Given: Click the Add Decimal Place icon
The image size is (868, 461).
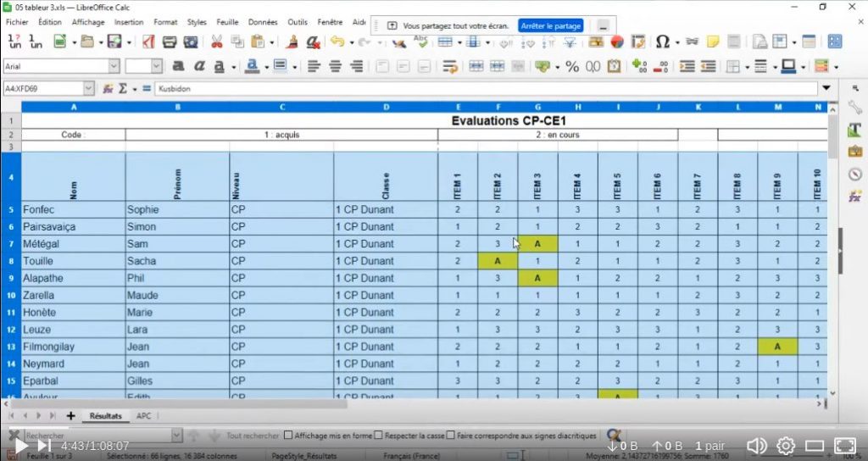Looking at the screenshot, I should tap(639, 66).
